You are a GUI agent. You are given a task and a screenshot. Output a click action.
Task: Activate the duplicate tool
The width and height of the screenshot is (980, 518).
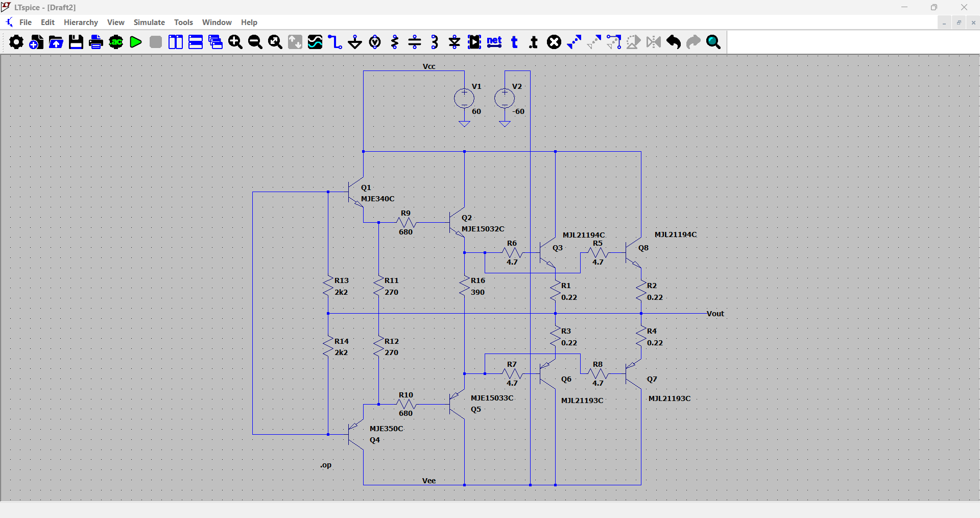[574, 42]
